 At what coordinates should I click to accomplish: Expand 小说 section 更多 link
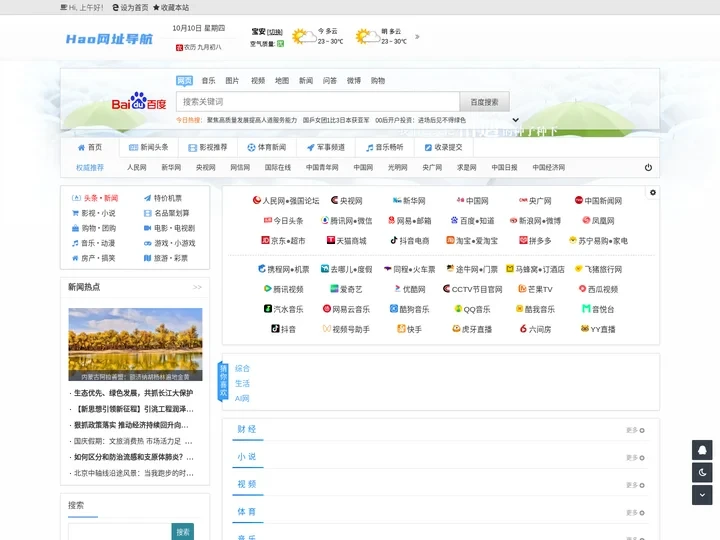[636, 458]
